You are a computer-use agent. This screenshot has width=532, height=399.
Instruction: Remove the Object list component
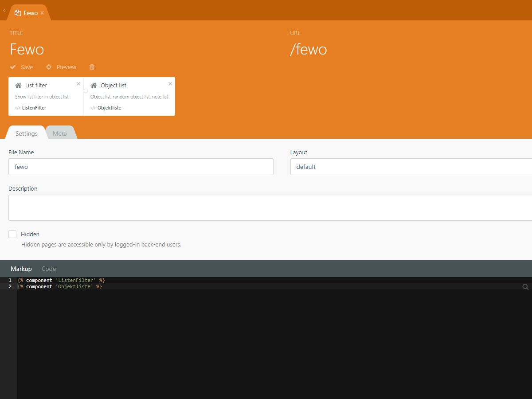170,83
